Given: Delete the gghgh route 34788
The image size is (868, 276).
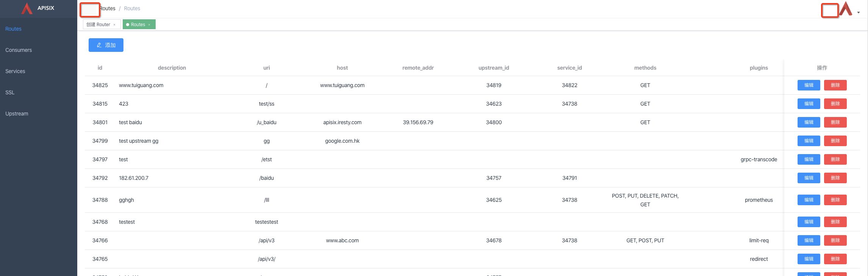Looking at the screenshot, I should coord(835,200).
